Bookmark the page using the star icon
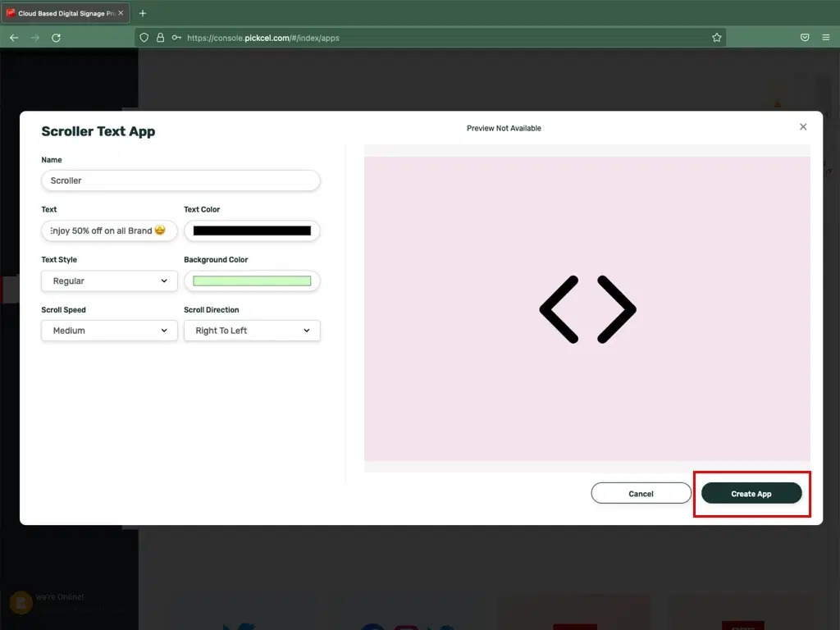This screenshot has width=840, height=630. coord(716,37)
